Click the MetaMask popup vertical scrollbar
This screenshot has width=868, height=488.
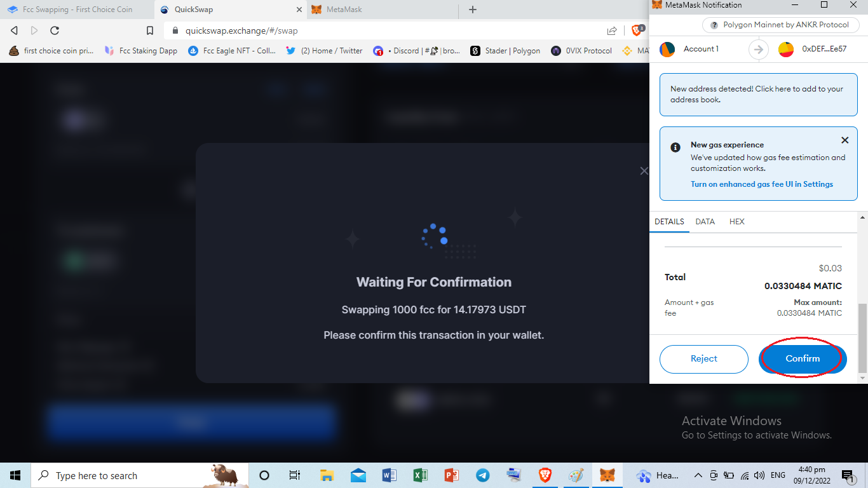pos(862,337)
